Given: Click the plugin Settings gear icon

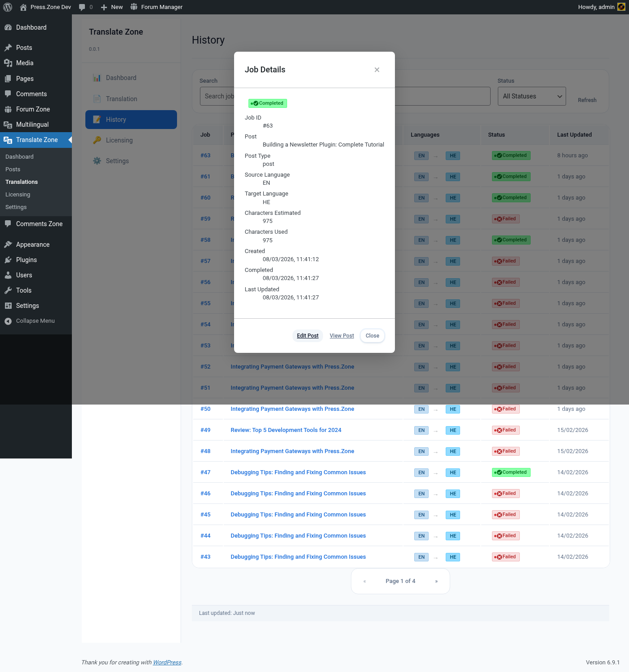Looking at the screenshot, I should click(x=97, y=161).
